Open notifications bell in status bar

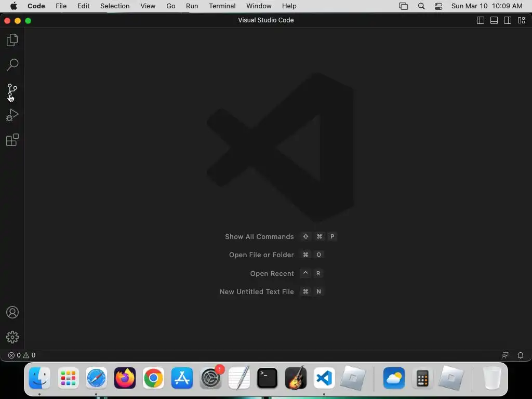click(x=521, y=355)
